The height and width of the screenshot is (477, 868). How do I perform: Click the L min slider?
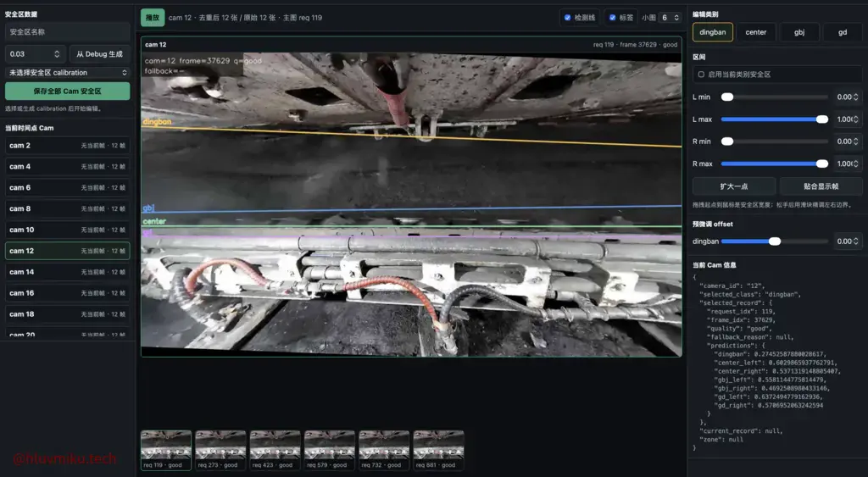click(775, 97)
